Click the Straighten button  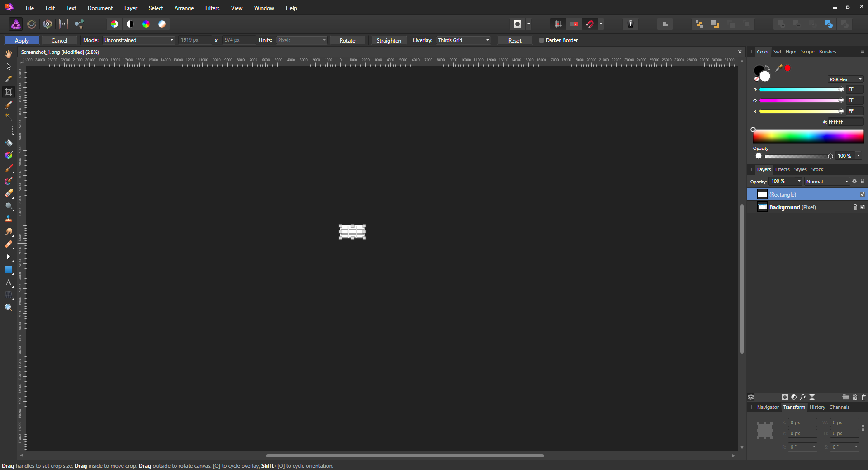point(389,40)
